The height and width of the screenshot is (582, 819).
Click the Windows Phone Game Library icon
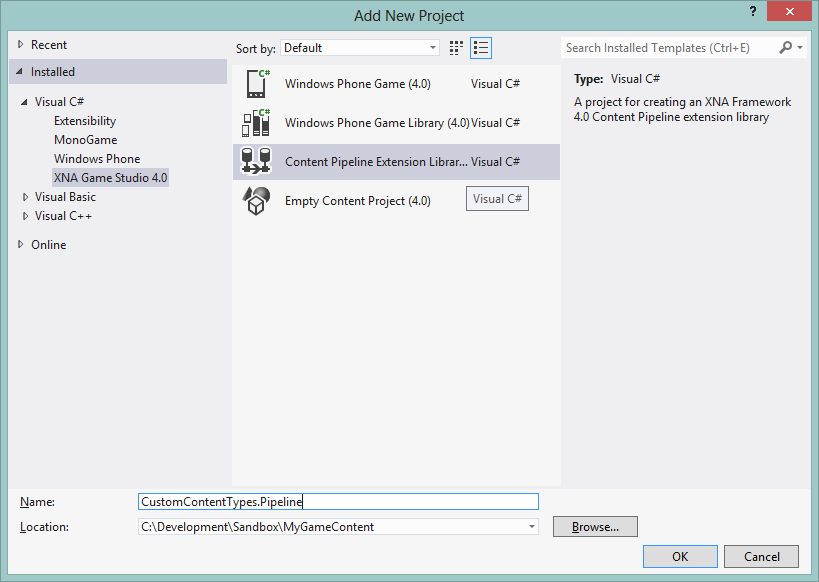[x=256, y=123]
